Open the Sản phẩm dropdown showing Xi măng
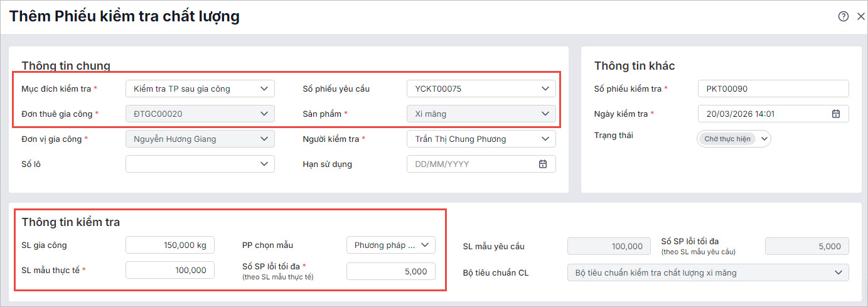868x307 pixels. [x=545, y=114]
